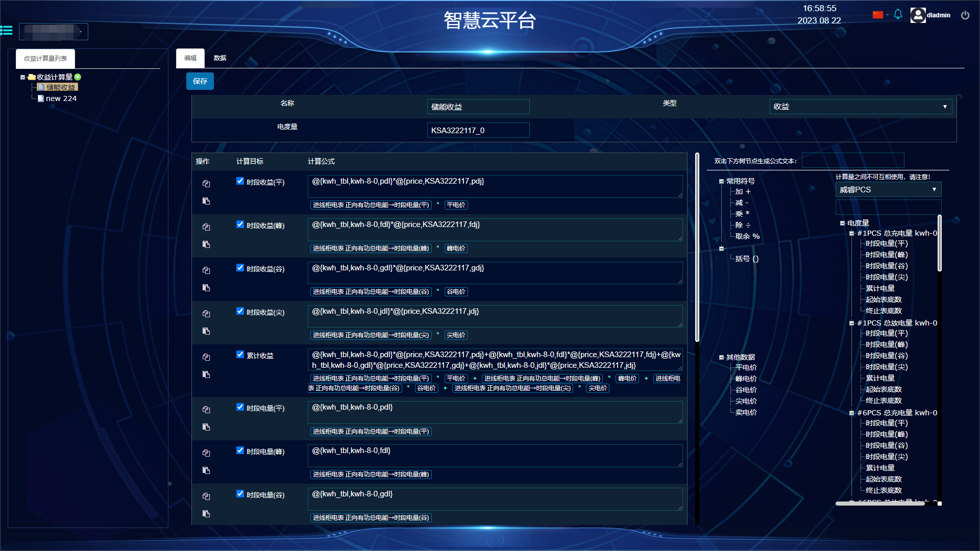Select the 收益计算量列表 tab

[x=45, y=59]
